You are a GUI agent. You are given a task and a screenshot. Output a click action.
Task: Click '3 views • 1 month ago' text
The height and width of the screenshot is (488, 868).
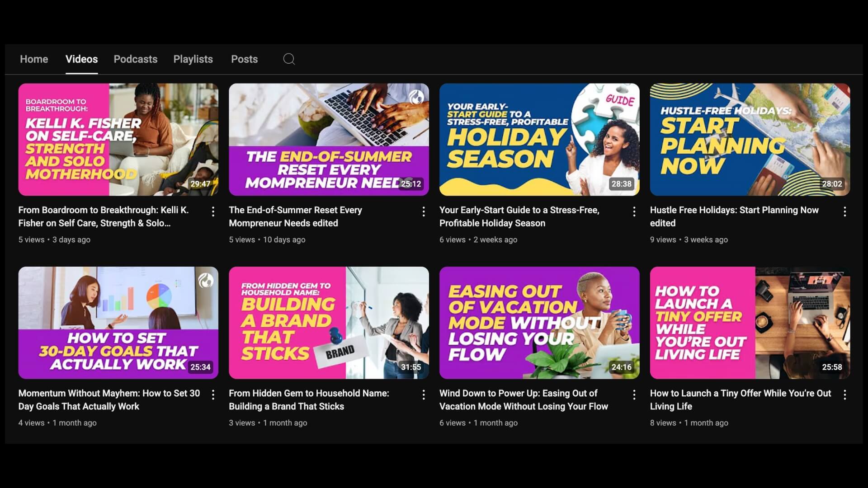click(x=268, y=423)
